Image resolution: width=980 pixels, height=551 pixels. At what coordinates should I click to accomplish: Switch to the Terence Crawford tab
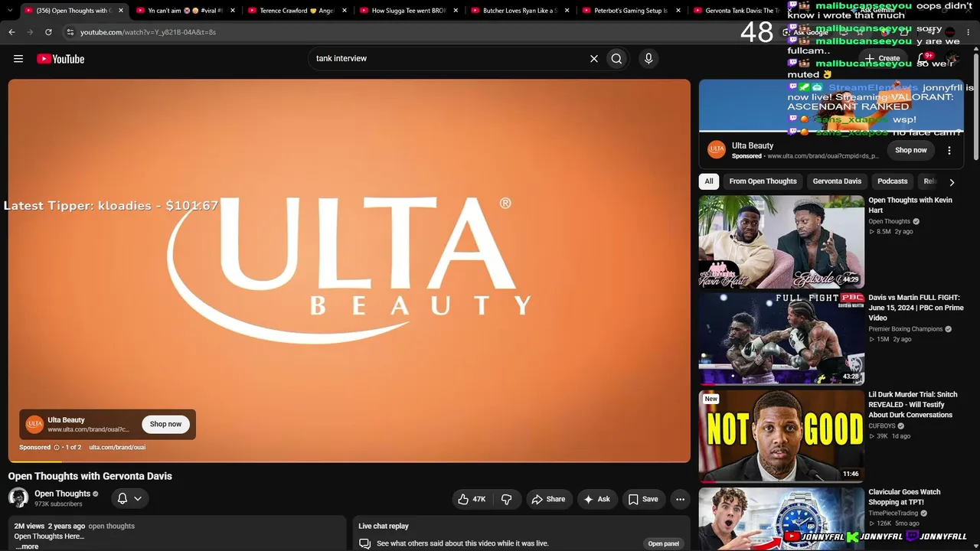click(x=292, y=11)
